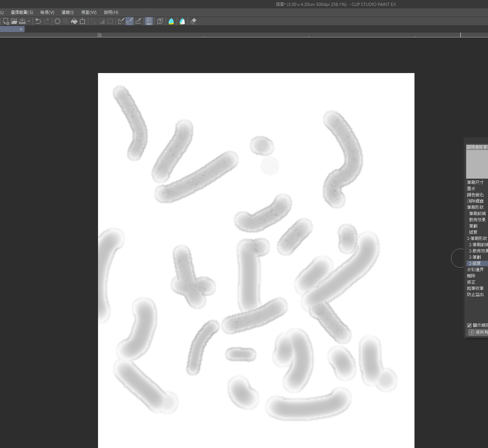Open the 說明(H) help menu

(x=111, y=12)
